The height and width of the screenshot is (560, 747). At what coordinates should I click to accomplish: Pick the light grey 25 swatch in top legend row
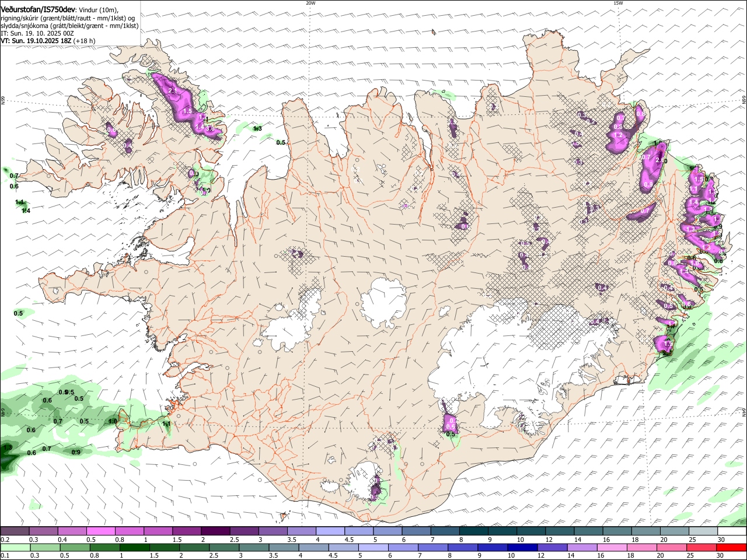(x=704, y=531)
